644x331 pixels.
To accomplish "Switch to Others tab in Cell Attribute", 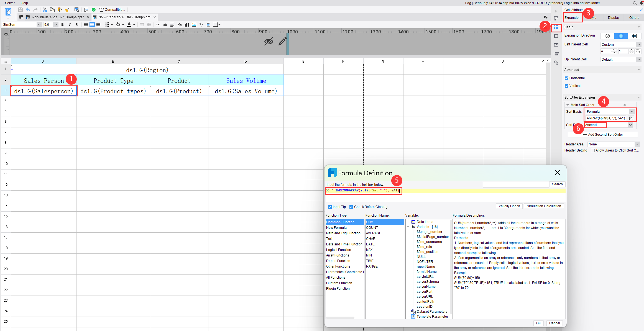I will tap(634, 18).
